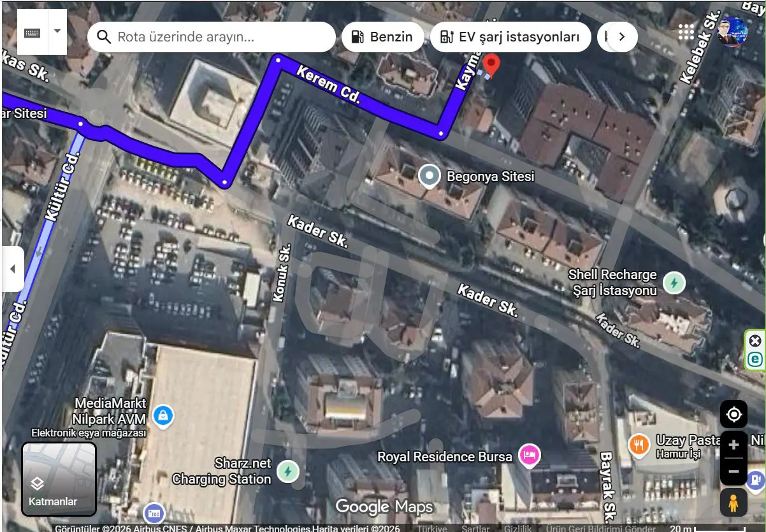Open the Google apps grid
Screen dimensions: 766x532
(x=686, y=32)
